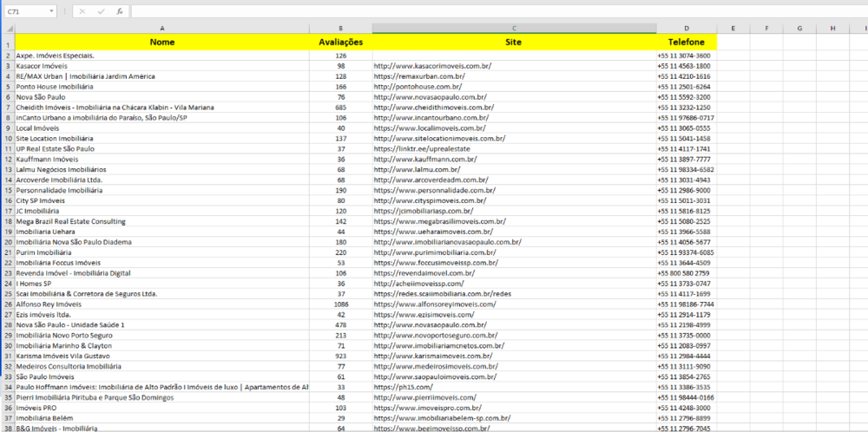Select site cell http://www.imobiliarianovasaopaulo.com.br/
868x432 pixels.
tap(514, 242)
